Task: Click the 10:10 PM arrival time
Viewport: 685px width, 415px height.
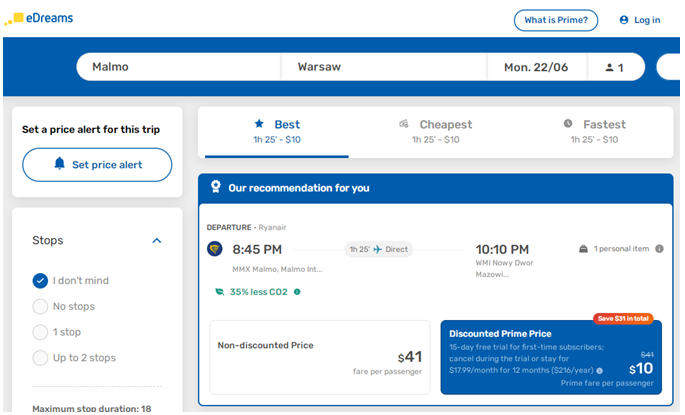Action: tap(502, 249)
